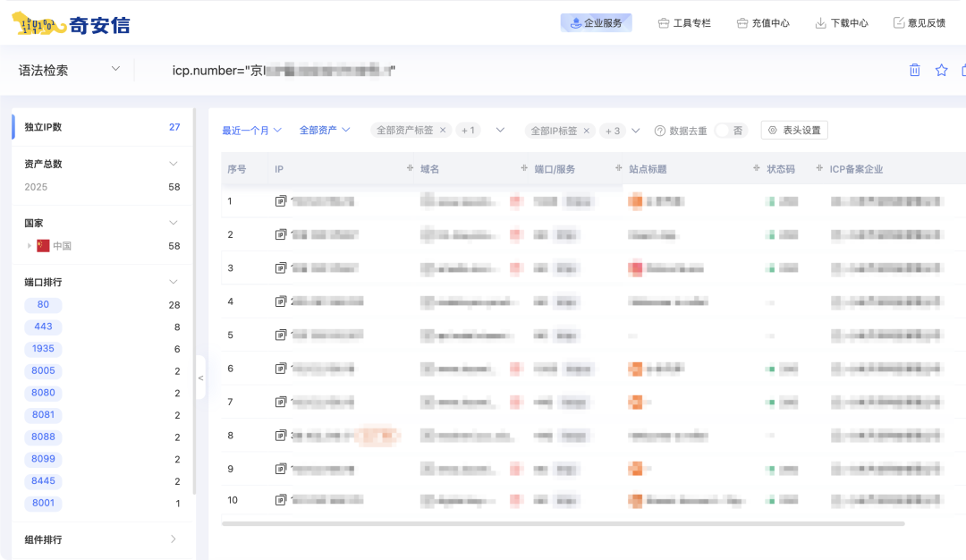
Task: Click the 端口/服务 column move handle icon
Action: [x=619, y=167]
